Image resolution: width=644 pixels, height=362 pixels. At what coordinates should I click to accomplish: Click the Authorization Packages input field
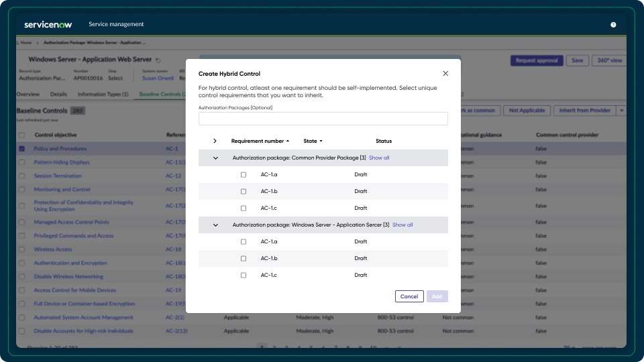click(x=323, y=119)
